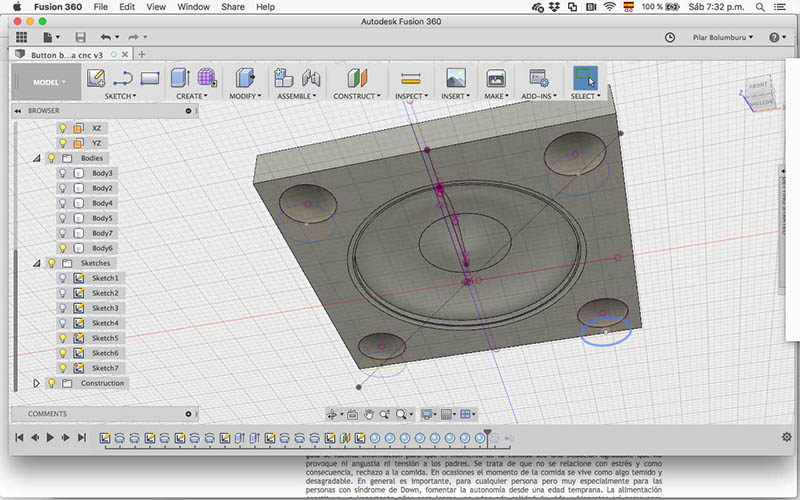Step timeline to next feature
This screenshot has width=800, height=500.
tap(66, 437)
